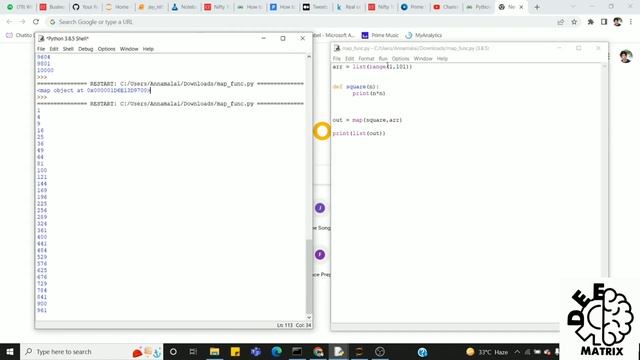
Task: Click scroll down arrow in Python Shell
Action: click(x=309, y=318)
